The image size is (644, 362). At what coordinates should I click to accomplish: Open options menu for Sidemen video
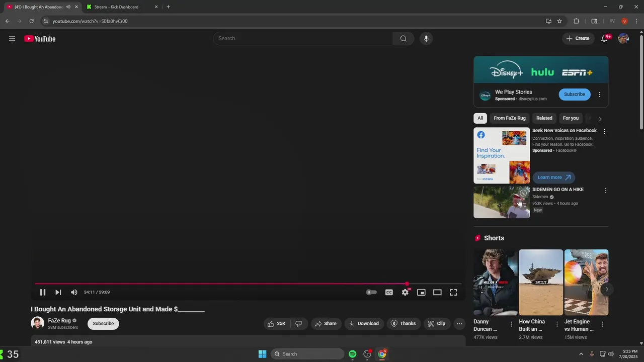point(605,191)
